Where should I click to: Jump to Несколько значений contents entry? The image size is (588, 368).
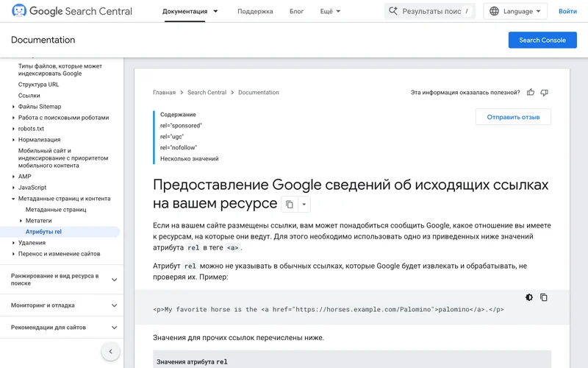point(190,159)
